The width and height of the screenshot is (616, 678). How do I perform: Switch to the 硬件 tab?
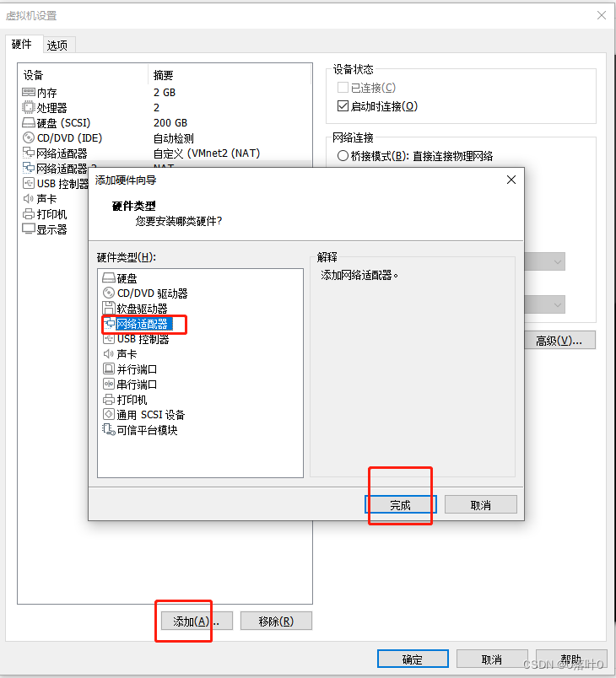click(x=24, y=44)
